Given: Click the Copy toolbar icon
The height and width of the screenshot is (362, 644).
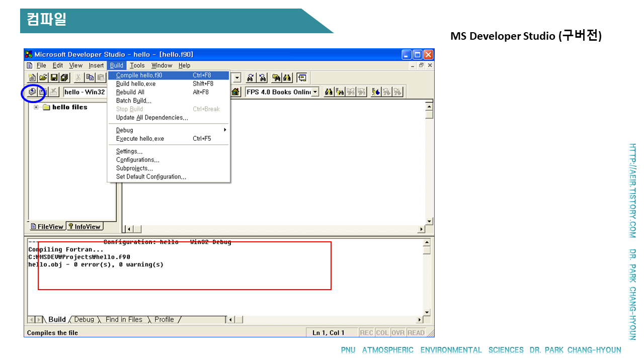Looking at the screenshot, I should (90, 77).
